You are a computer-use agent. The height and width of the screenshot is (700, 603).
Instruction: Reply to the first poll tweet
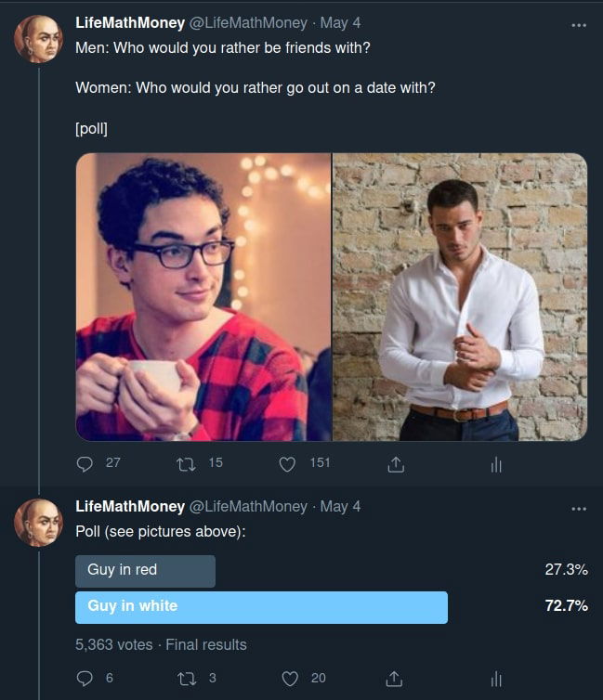(85, 463)
